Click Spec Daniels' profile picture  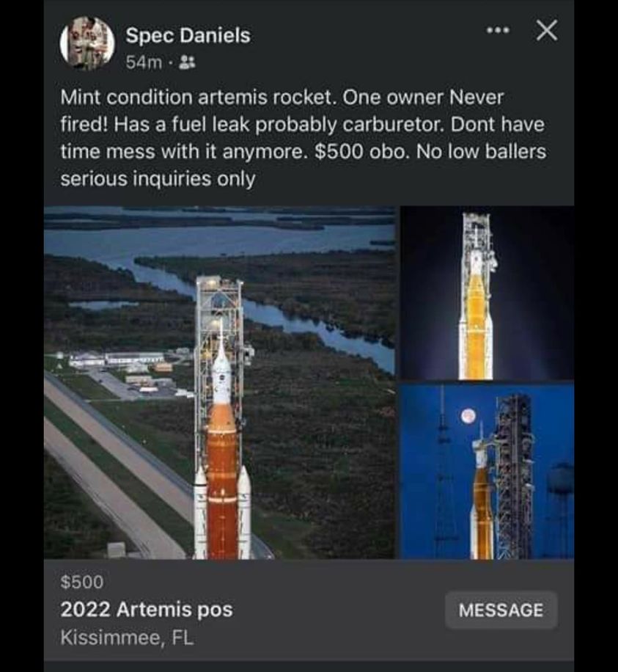(87, 43)
